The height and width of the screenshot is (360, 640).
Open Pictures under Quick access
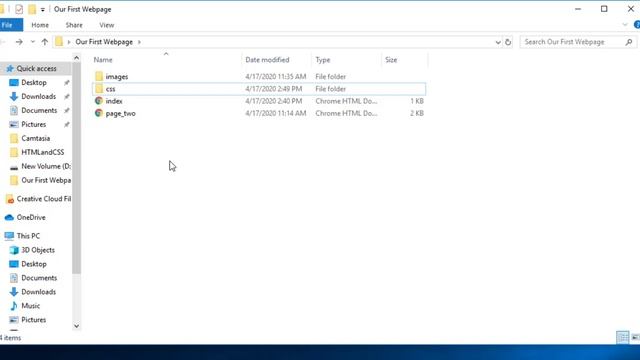coord(33,124)
